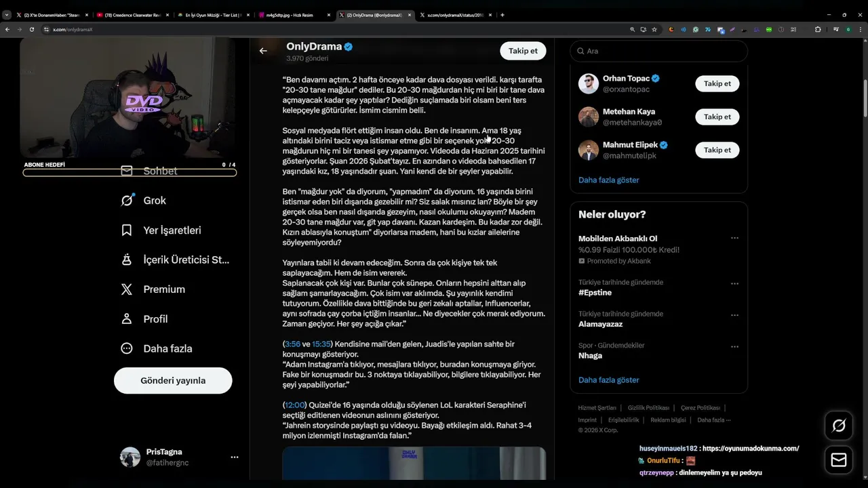Open #Epstine trending topic

(x=595, y=293)
